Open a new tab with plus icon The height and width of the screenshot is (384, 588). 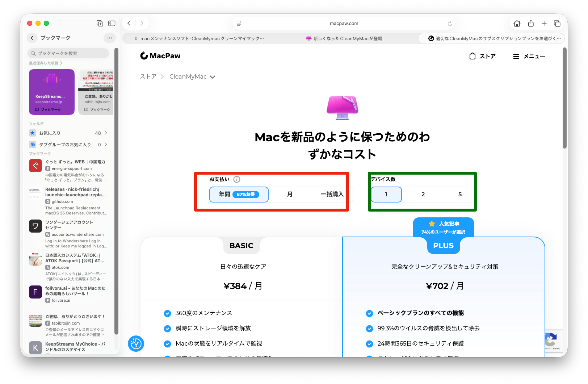click(544, 24)
